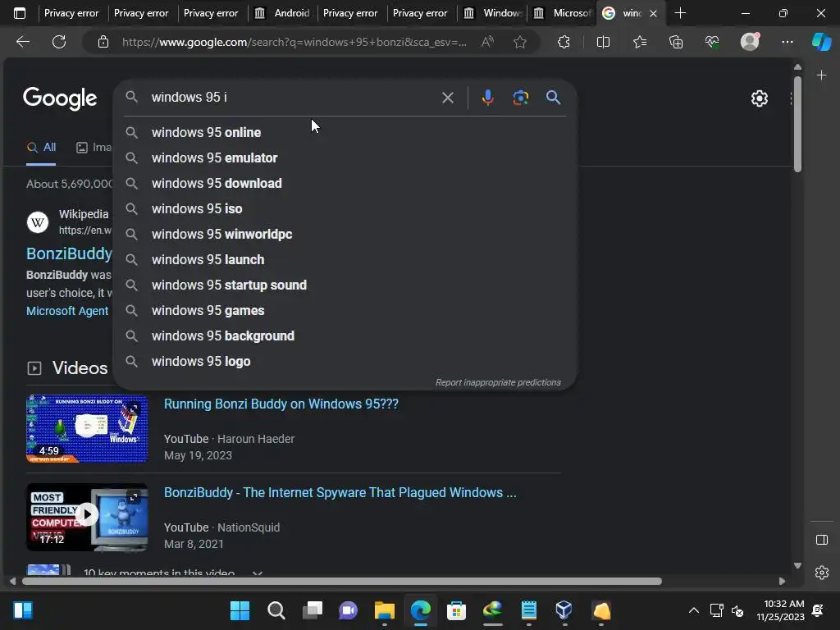
Task: Open BonziBuddy Internet Spyware video link
Action: tap(340, 492)
